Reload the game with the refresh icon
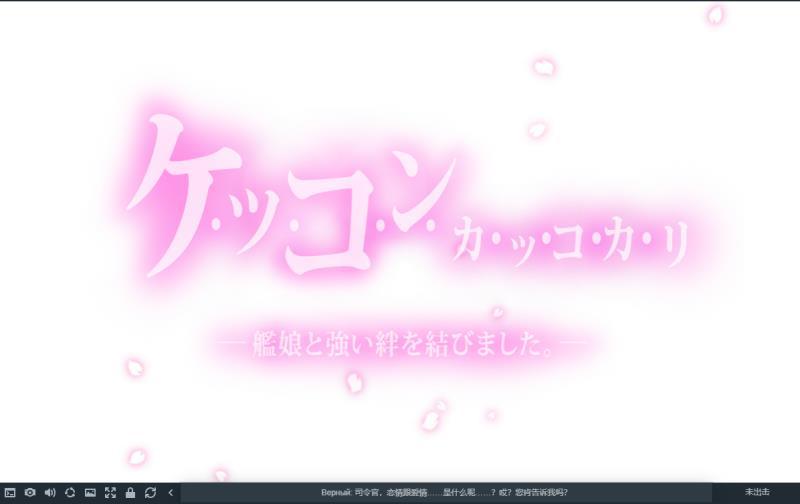This screenshot has width=800, height=504. click(x=150, y=493)
